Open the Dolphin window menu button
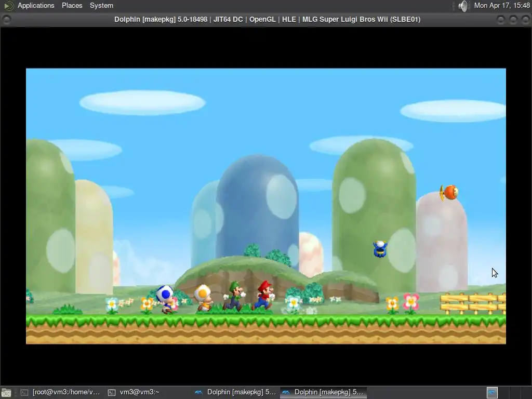Screen dimensions: 532x399 point(6,20)
